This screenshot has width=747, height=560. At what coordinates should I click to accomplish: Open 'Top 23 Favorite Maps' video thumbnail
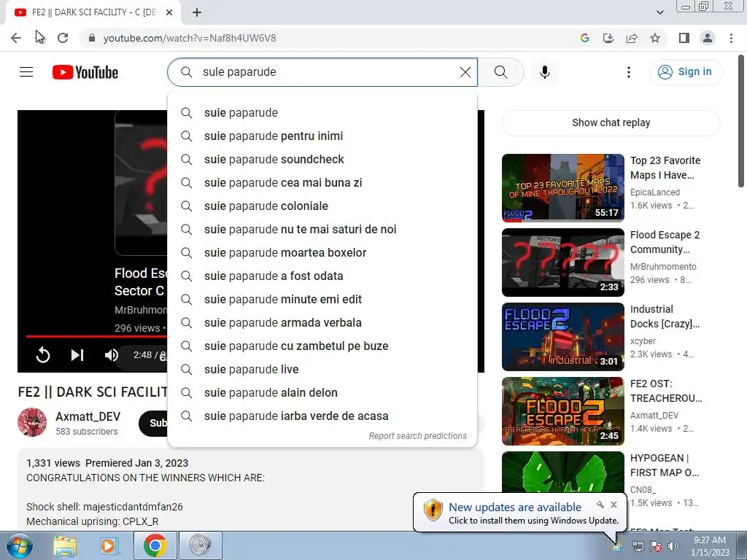point(562,187)
